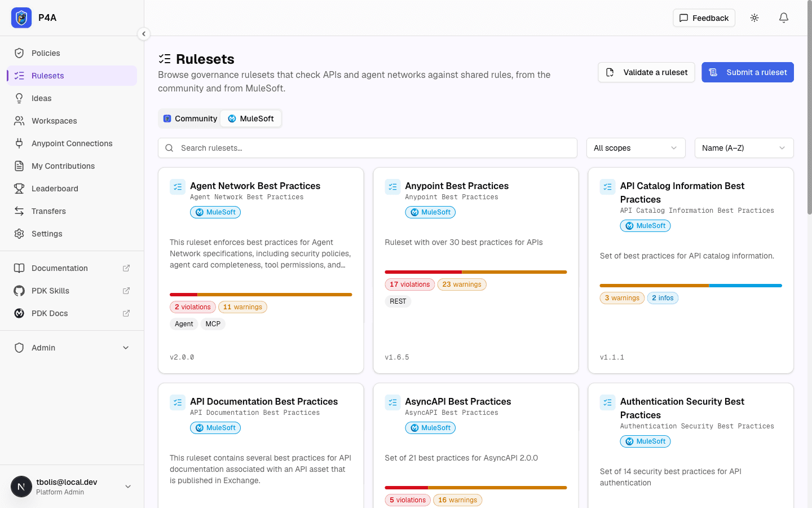Screen dimensions: 812x508
Task: Click the Transfers arrows icon
Action: 19,211
